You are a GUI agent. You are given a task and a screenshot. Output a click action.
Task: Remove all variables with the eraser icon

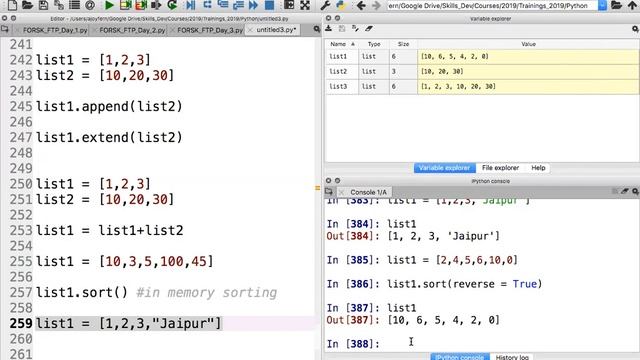[x=369, y=29]
